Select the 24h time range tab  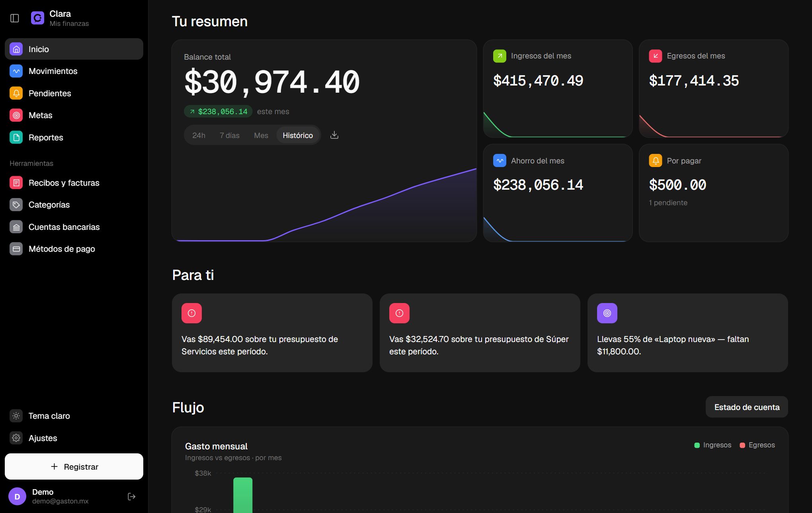point(199,136)
